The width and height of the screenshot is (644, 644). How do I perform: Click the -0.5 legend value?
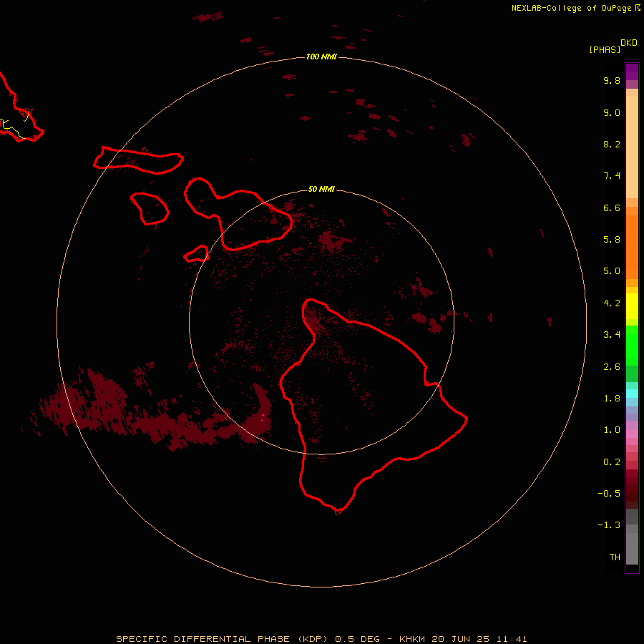coord(609,494)
